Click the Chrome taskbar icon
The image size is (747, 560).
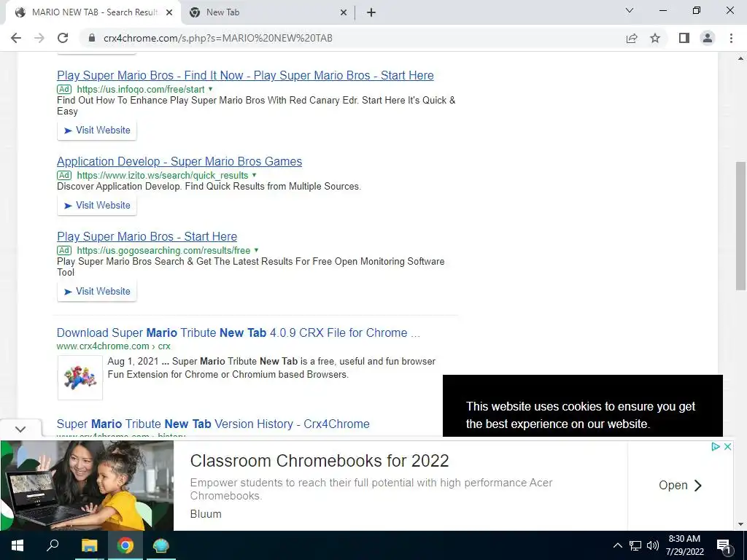[x=125, y=545]
